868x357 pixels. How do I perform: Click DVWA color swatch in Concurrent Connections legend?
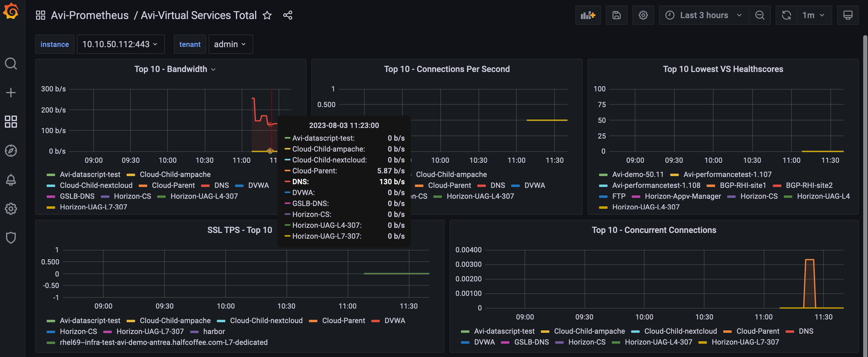[x=465, y=342]
